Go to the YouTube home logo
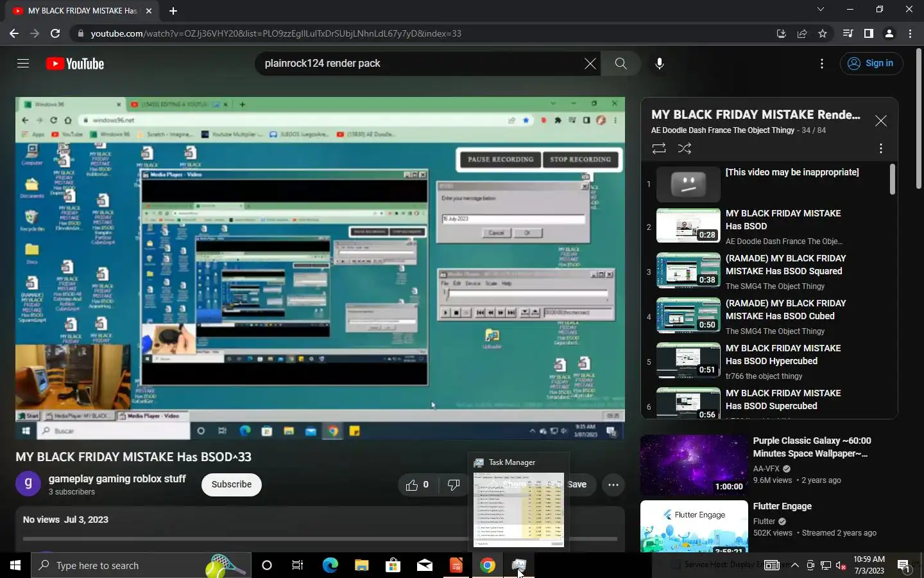Screen dimensions: 924x578 point(75,64)
